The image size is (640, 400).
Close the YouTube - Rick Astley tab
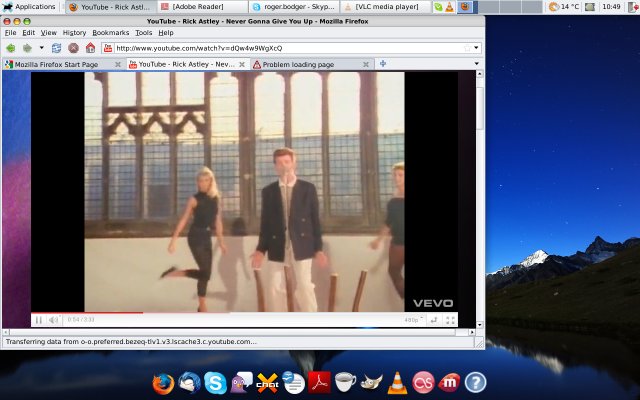coord(242,64)
